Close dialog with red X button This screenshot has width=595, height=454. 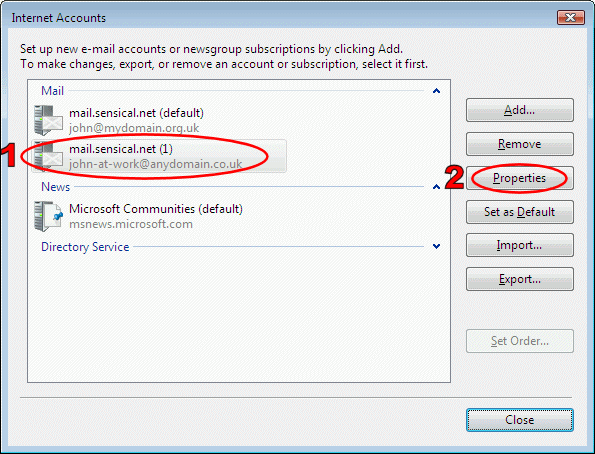tap(570, 17)
